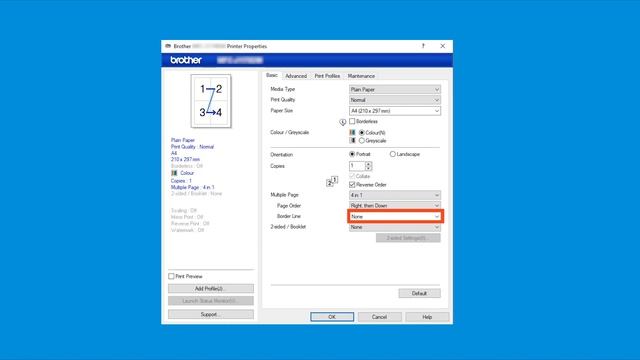Decrease Copies with the down arrow

coord(369,168)
